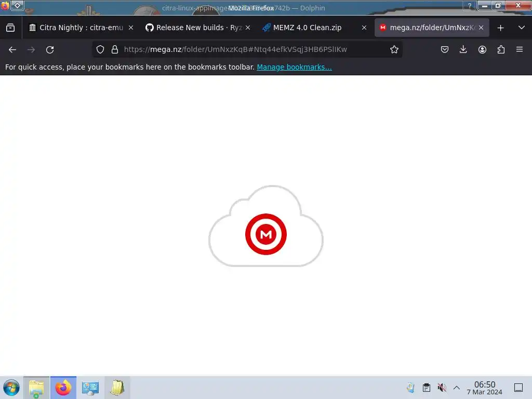
Task: Expand the list all tabs chevron
Action: 522,28
